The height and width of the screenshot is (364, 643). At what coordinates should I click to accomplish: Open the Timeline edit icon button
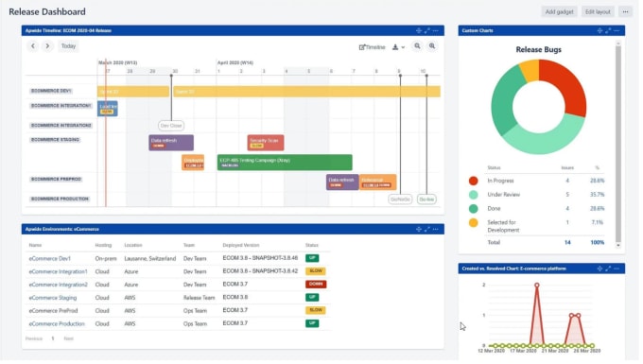372,47
